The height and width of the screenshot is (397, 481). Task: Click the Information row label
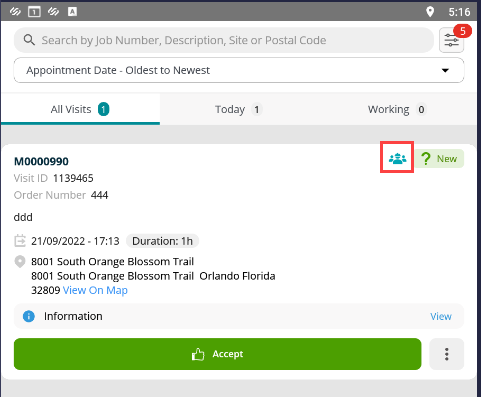[x=73, y=316]
